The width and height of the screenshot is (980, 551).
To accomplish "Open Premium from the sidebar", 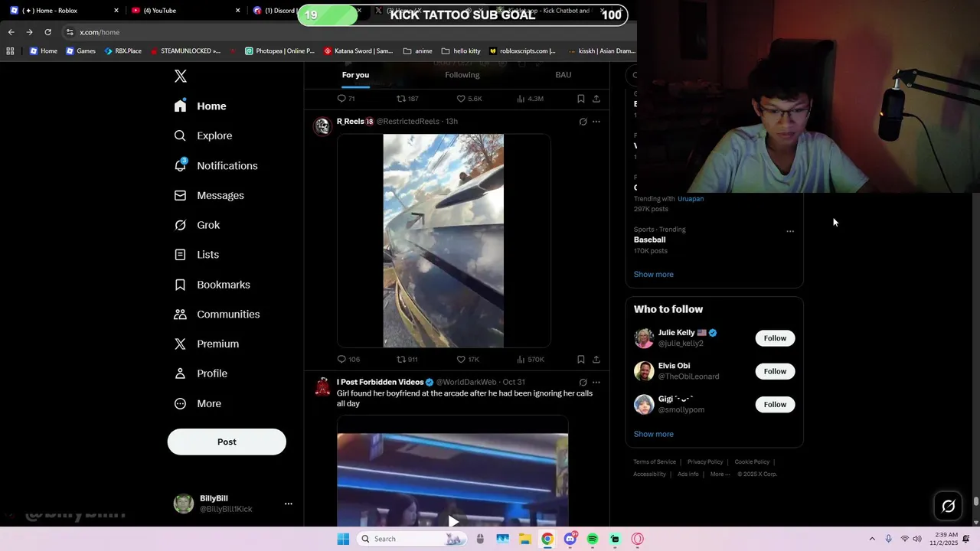I will 207,344.
